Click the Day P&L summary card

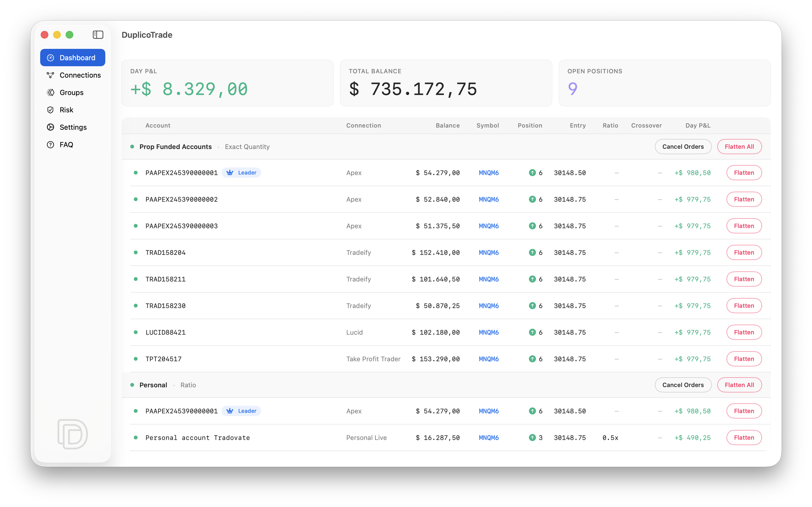click(x=227, y=83)
